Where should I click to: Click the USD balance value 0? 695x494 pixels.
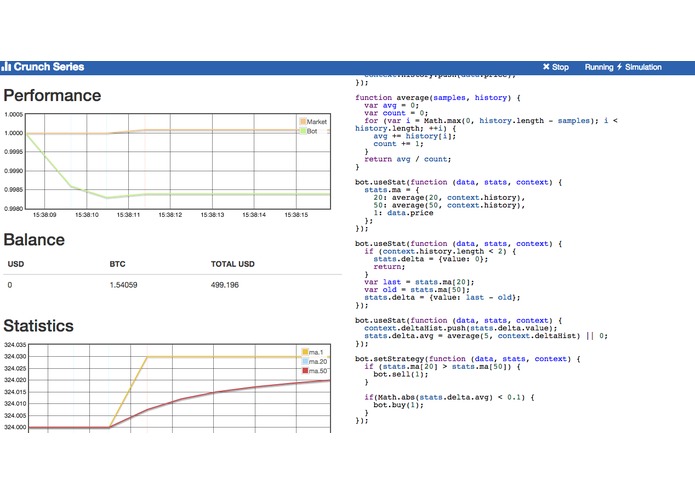coord(10,285)
